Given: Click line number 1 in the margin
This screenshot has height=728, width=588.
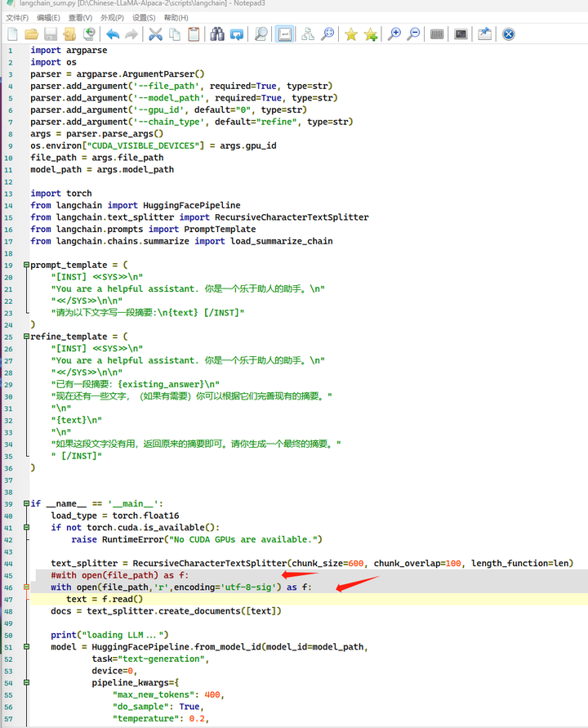Looking at the screenshot, I should (x=11, y=51).
